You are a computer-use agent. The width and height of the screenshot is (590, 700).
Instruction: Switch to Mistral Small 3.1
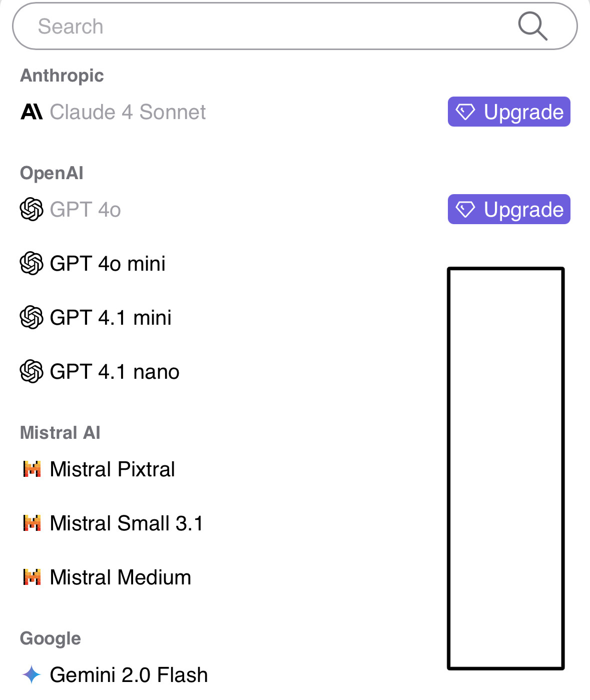point(127,523)
